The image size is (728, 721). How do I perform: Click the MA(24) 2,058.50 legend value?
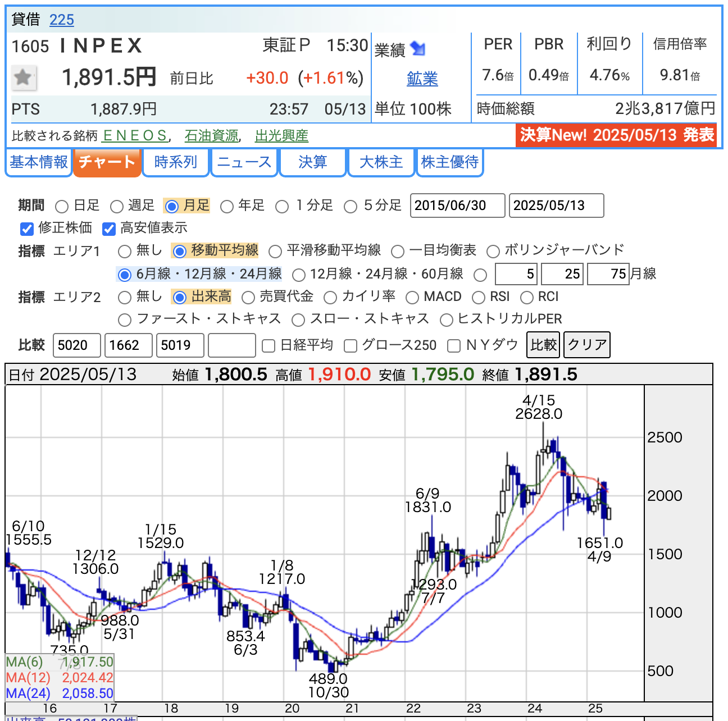point(88,693)
